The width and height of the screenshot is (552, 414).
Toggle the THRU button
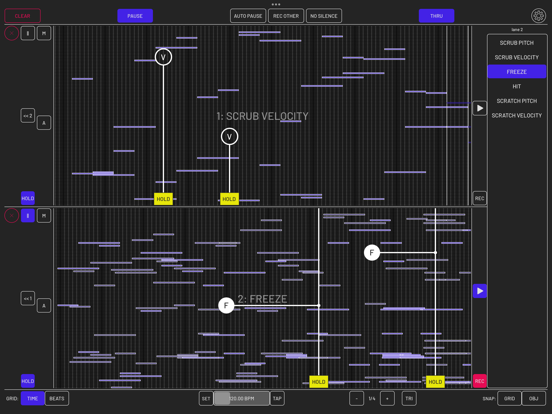point(437,16)
